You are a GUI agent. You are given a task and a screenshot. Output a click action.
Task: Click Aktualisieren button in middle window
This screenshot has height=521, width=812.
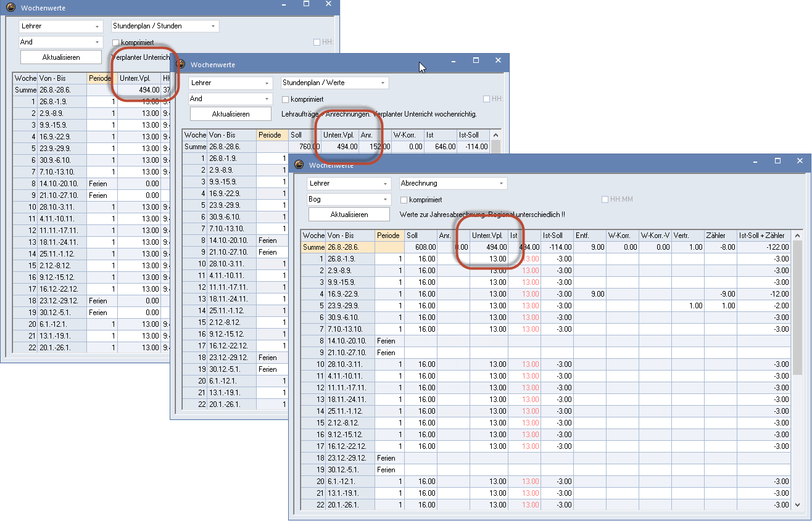coord(230,114)
